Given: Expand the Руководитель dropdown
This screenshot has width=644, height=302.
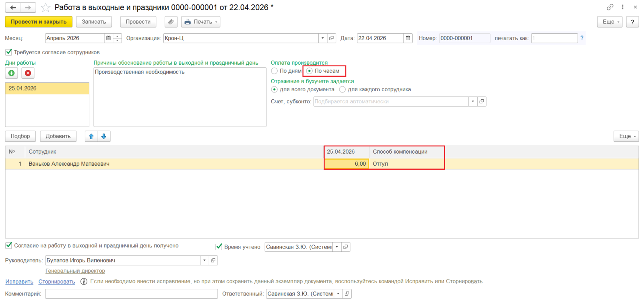Looking at the screenshot, I should point(204,260).
